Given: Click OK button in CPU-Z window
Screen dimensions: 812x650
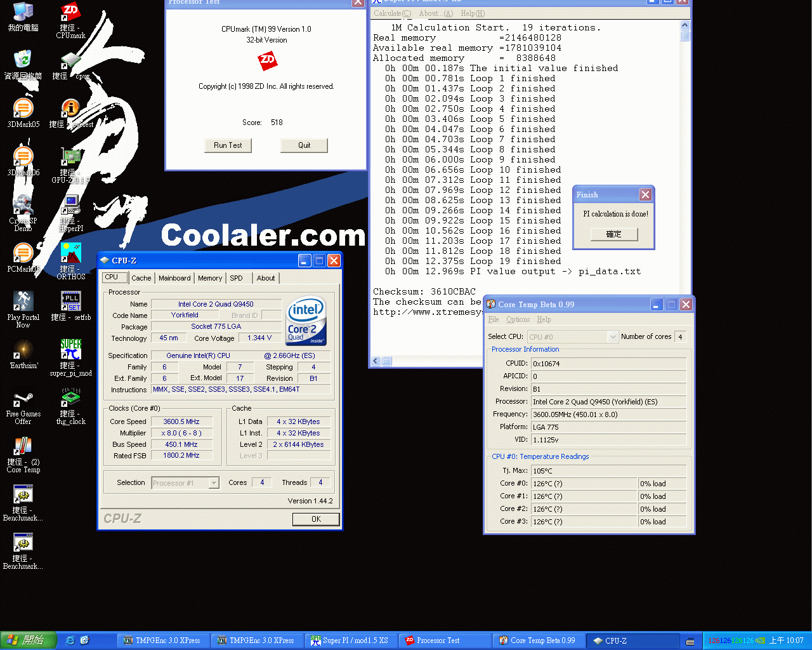Looking at the screenshot, I should 316,519.
